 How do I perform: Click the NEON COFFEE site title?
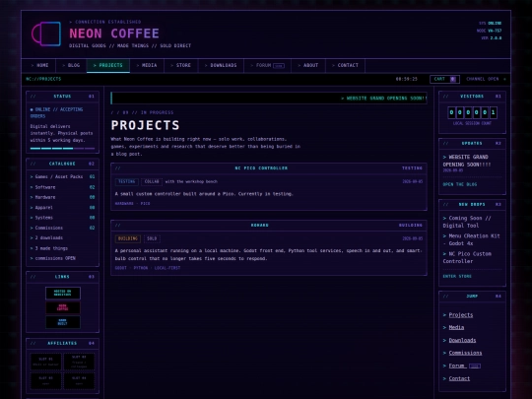point(114,33)
